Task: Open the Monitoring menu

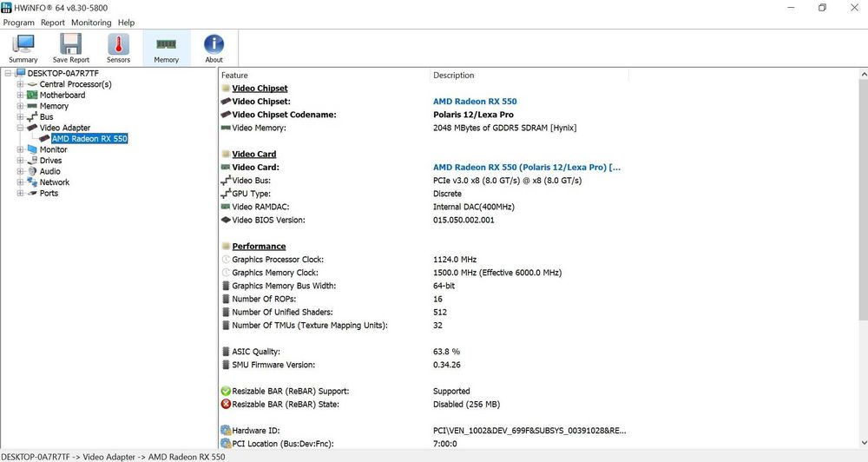Action: (x=91, y=23)
